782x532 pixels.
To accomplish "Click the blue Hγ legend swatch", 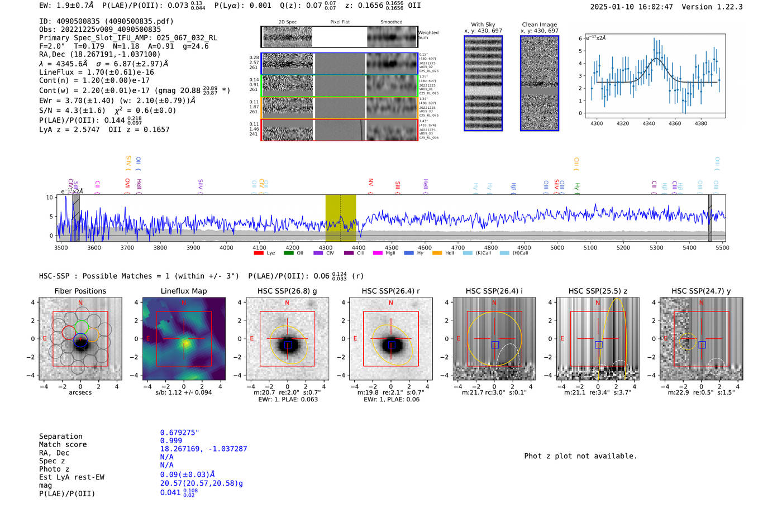I will 409,253.
